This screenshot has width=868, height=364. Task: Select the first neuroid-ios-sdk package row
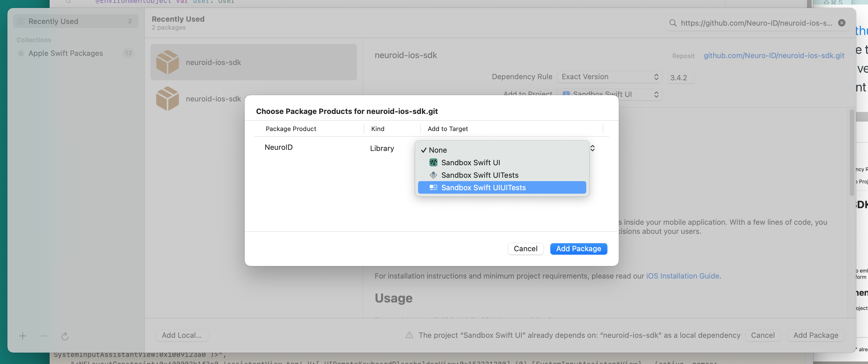(253, 62)
